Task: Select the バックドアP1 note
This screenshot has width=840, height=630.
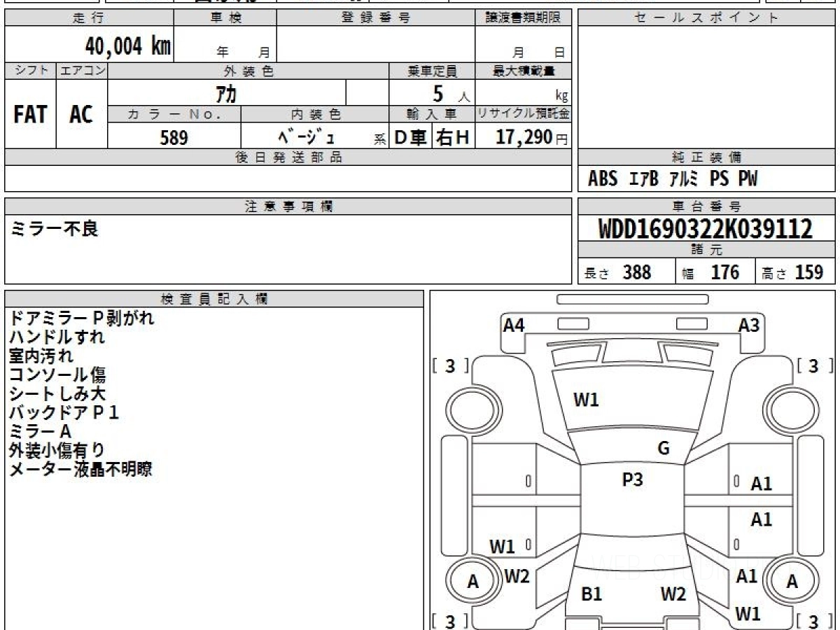Action: pyautogui.click(x=64, y=413)
